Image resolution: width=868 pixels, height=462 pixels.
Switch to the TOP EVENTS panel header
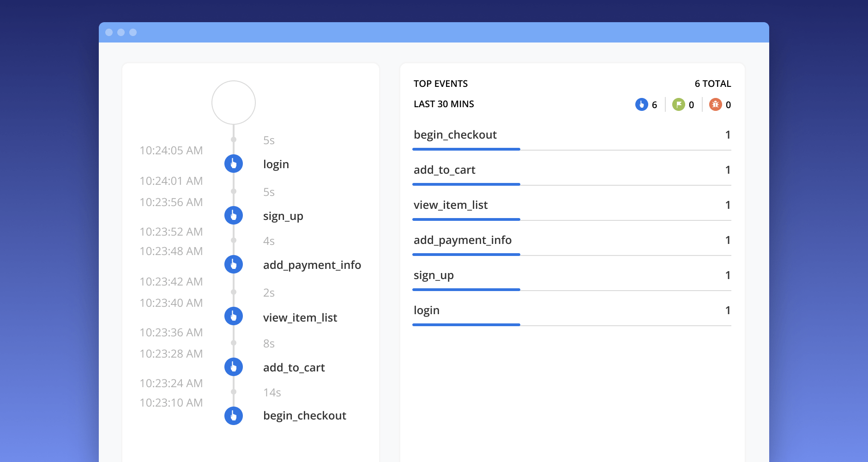click(x=441, y=84)
